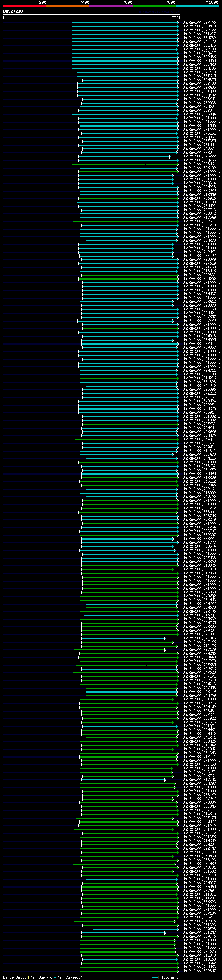Open hit UniRef100_Q2PF06
The image size is (222, 980).
click(199, 23)
